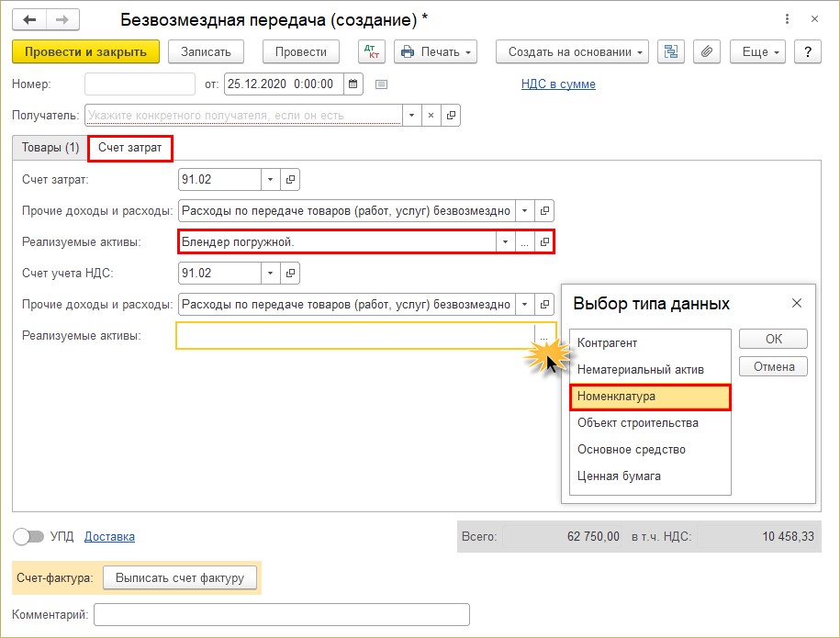Select Контрагент in data type list
This screenshot has height=638, width=840.
[x=650, y=342]
